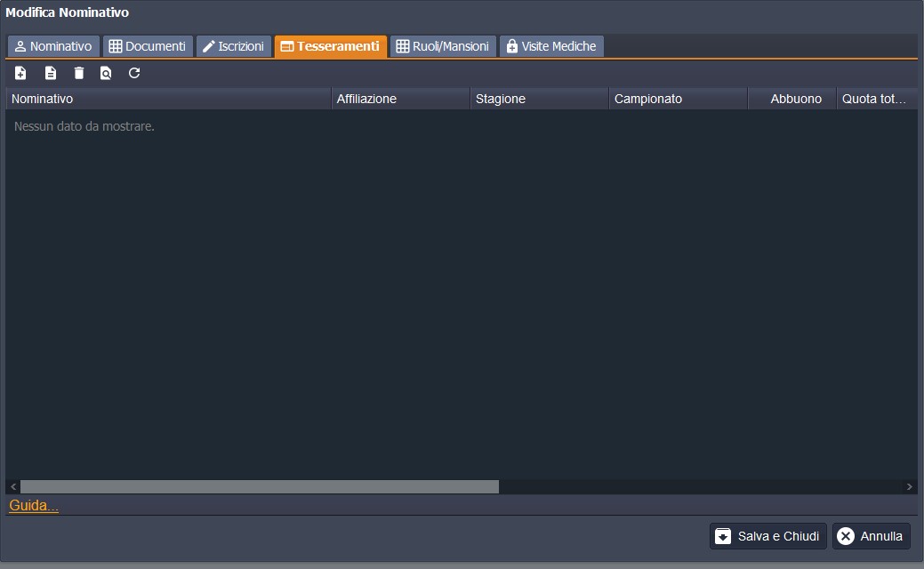Sort by Affiliazione column header

tap(400, 99)
